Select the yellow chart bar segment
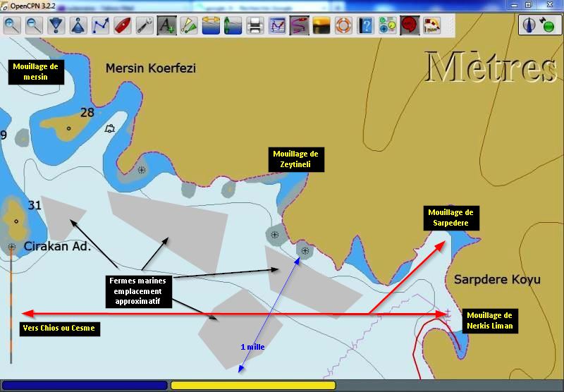 pyautogui.click(x=253, y=386)
